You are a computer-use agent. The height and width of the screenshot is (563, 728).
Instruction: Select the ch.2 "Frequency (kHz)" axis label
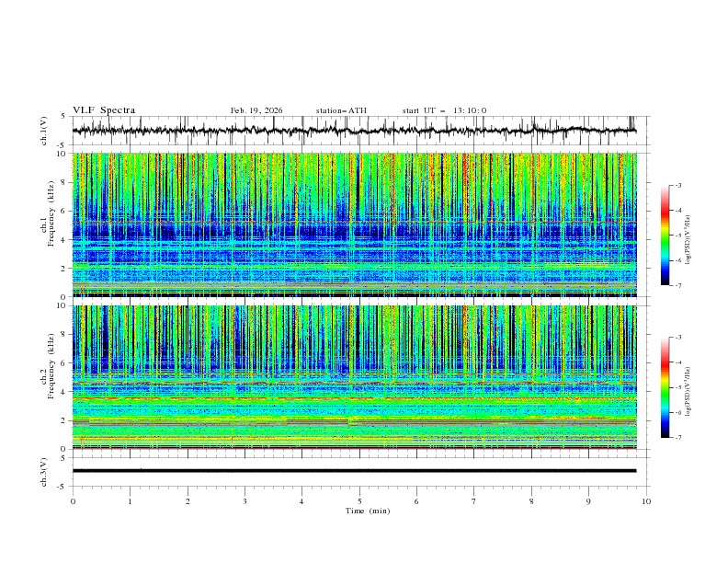[51, 365]
